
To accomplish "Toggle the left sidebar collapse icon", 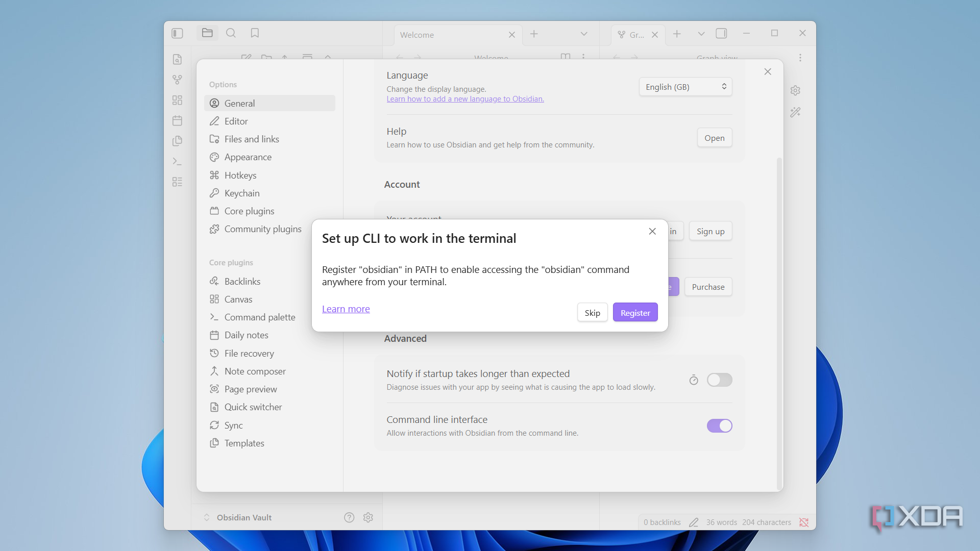I will coord(177,33).
